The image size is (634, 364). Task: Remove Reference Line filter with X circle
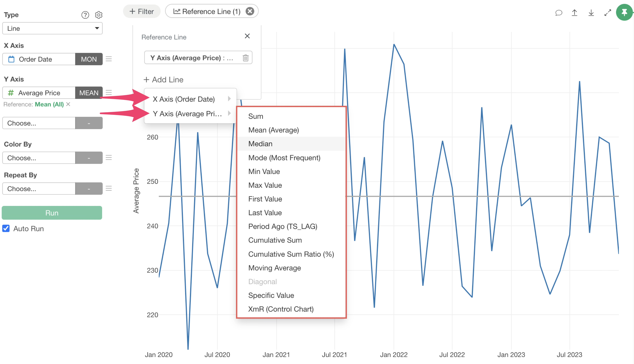(250, 11)
